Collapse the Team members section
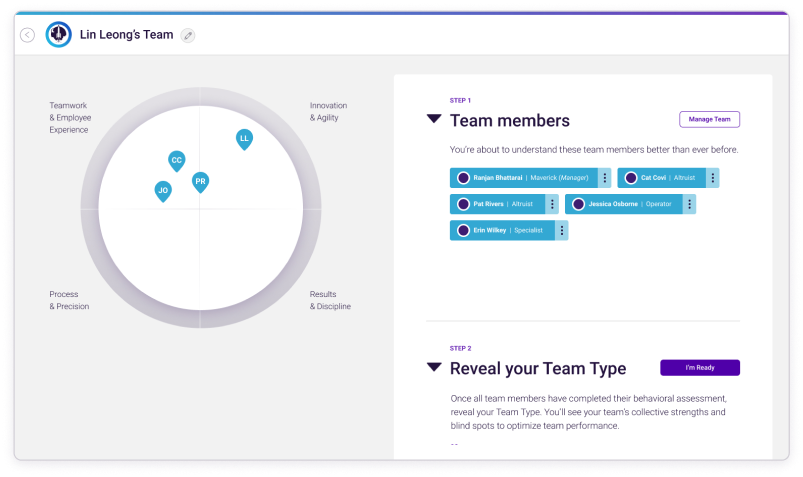803x477 pixels. [434, 119]
